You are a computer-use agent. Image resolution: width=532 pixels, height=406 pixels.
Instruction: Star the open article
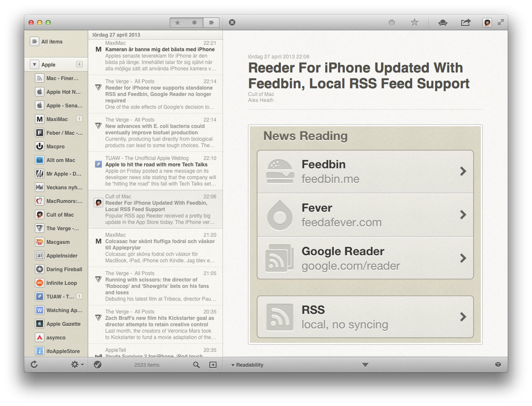click(x=414, y=22)
